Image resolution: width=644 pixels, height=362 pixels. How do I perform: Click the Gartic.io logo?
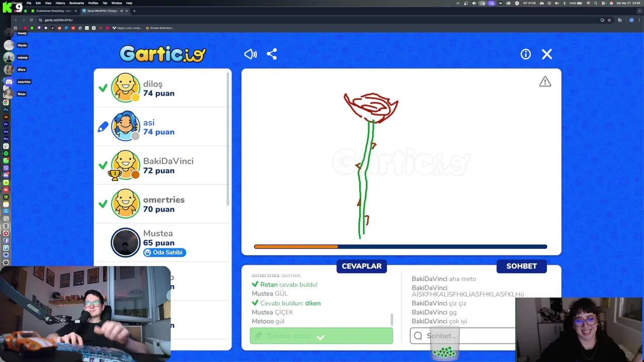click(x=163, y=54)
